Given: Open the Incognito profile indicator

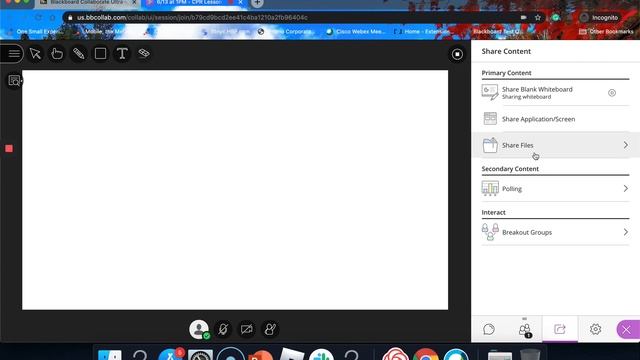Looking at the screenshot, I should pos(600,18).
